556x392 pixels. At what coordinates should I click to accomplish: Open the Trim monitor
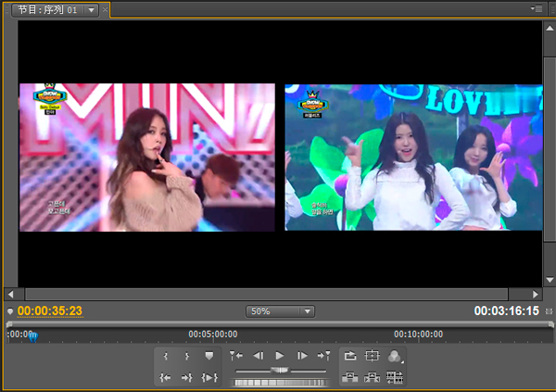[395, 377]
